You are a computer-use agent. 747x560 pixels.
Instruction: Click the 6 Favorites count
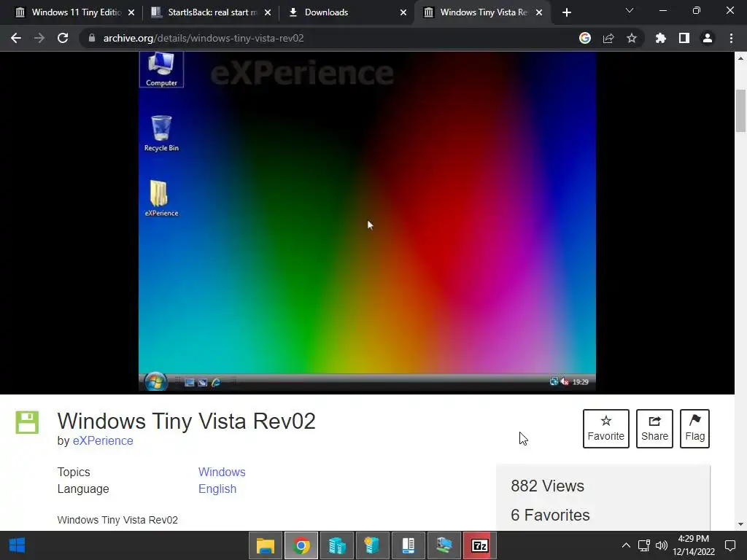click(550, 515)
